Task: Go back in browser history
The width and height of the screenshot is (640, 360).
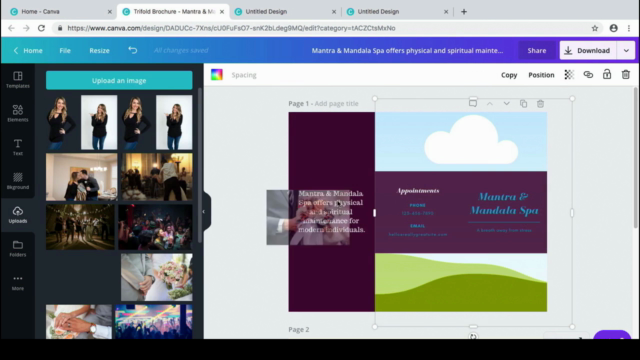Action: pos(11,28)
